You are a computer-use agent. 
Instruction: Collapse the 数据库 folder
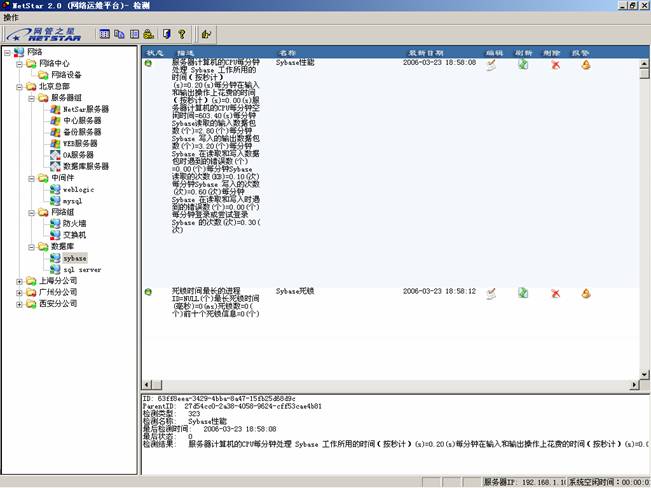31,247
